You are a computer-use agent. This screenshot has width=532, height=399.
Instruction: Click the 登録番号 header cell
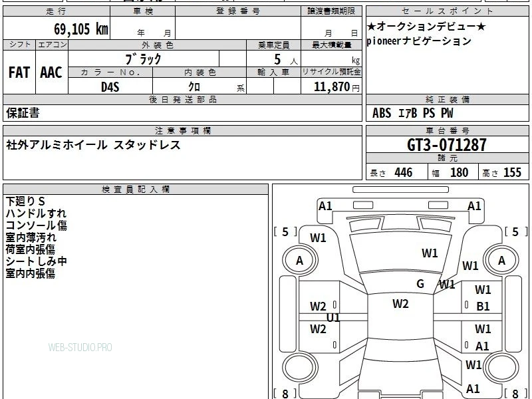click(x=238, y=11)
